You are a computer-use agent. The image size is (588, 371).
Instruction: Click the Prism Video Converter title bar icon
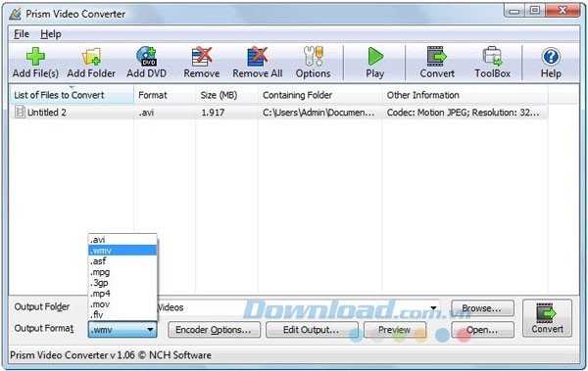click(16, 14)
